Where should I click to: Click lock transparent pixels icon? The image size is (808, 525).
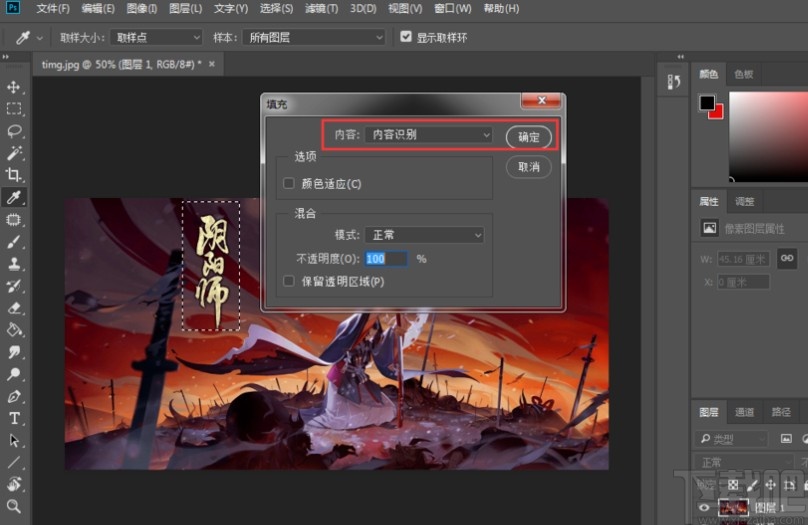(733, 485)
